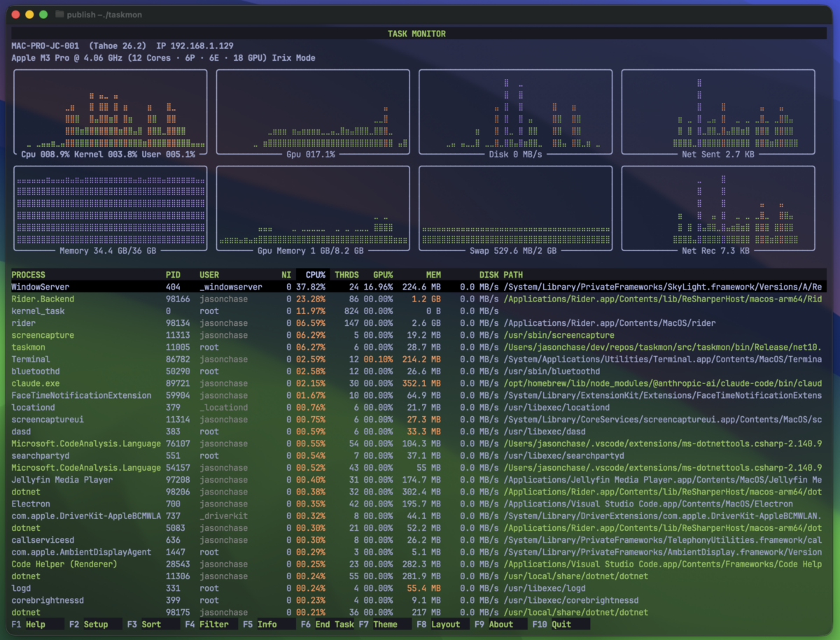Click the F6 End Task footer button
The height and width of the screenshot is (640, 840).
point(327,625)
